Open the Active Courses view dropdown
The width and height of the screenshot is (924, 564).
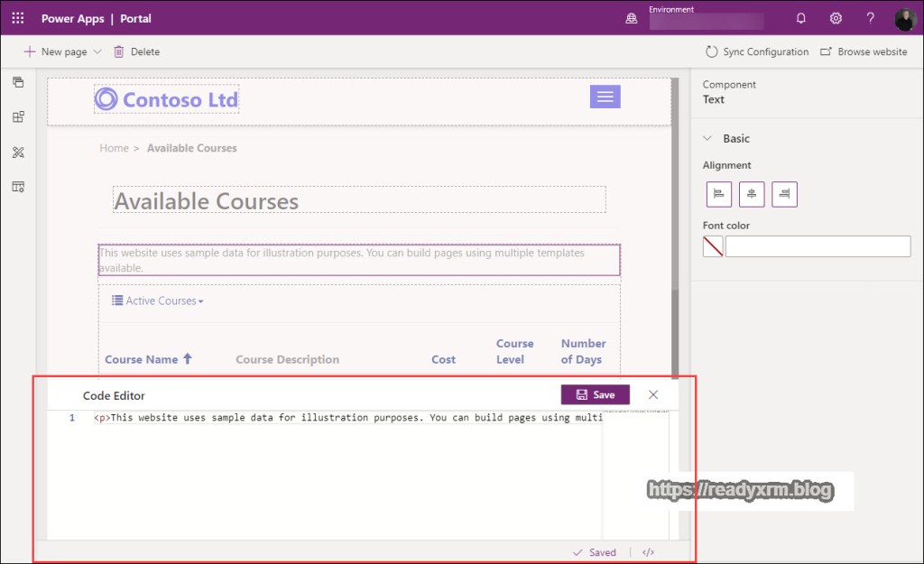159,300
